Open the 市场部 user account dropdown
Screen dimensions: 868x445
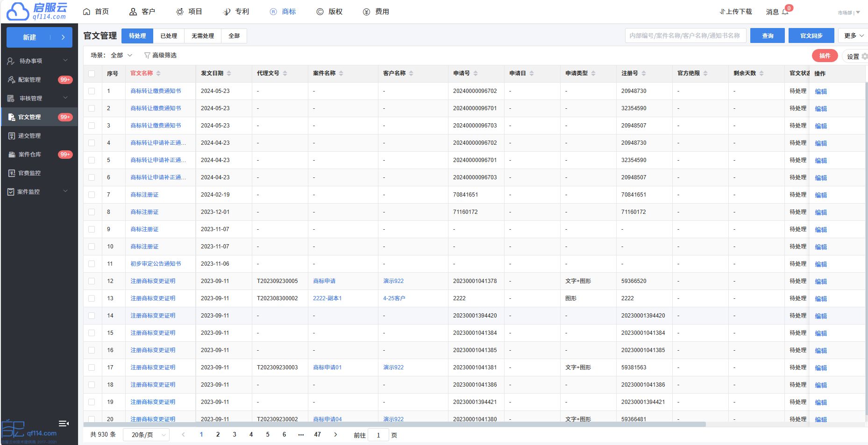(x=848, y=13)
